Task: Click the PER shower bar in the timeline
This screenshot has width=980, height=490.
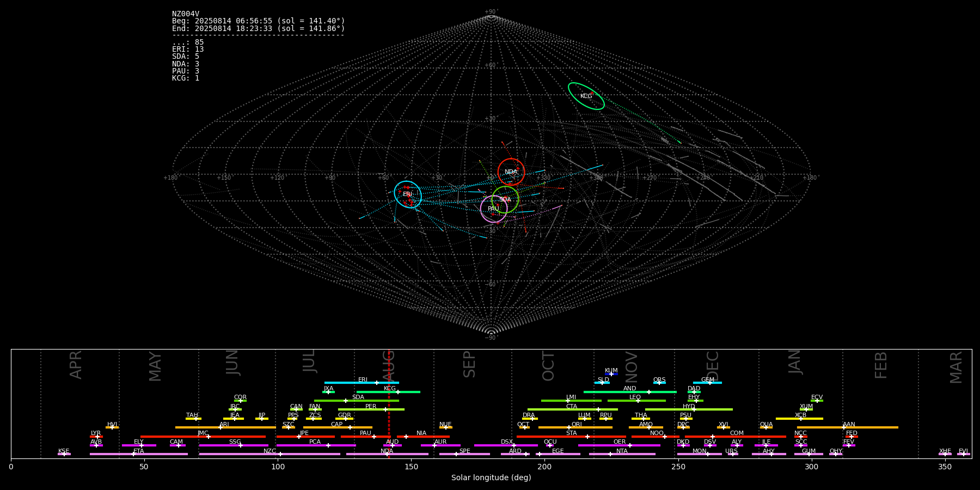Action: coord(371,409)
